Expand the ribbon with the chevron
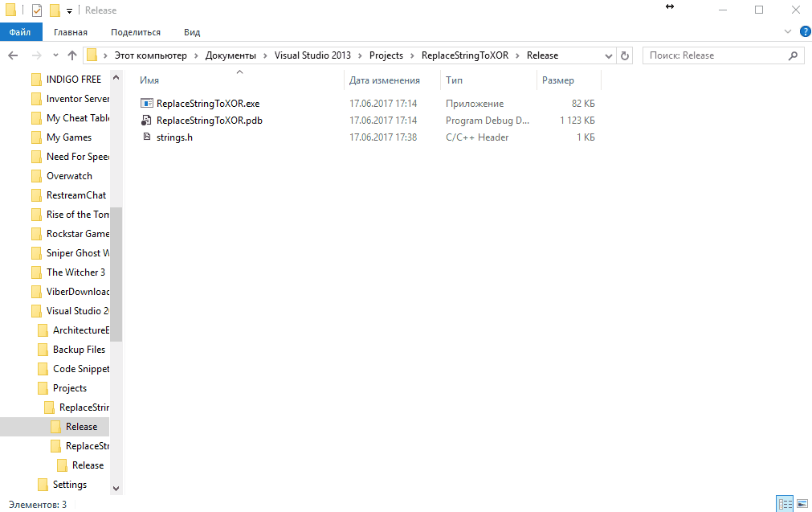The width and height of the screenshot is (812, 512). [x=787, y=31]
